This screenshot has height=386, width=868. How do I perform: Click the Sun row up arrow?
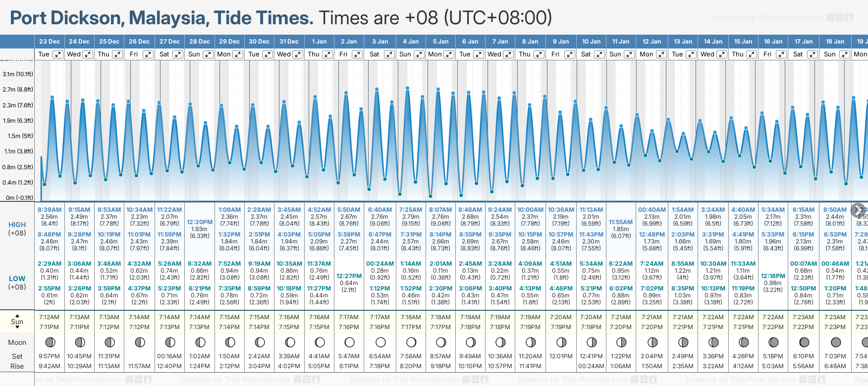[x=17, y=315]
